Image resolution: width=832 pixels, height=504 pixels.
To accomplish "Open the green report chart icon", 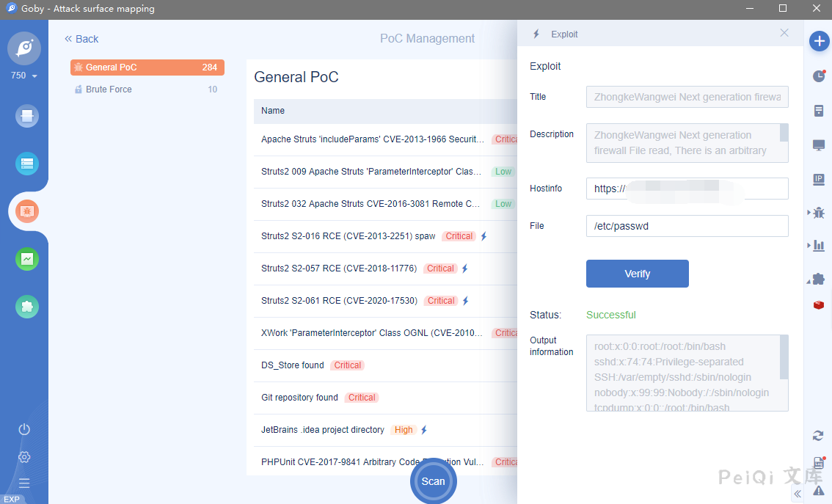I will point(27,259).
